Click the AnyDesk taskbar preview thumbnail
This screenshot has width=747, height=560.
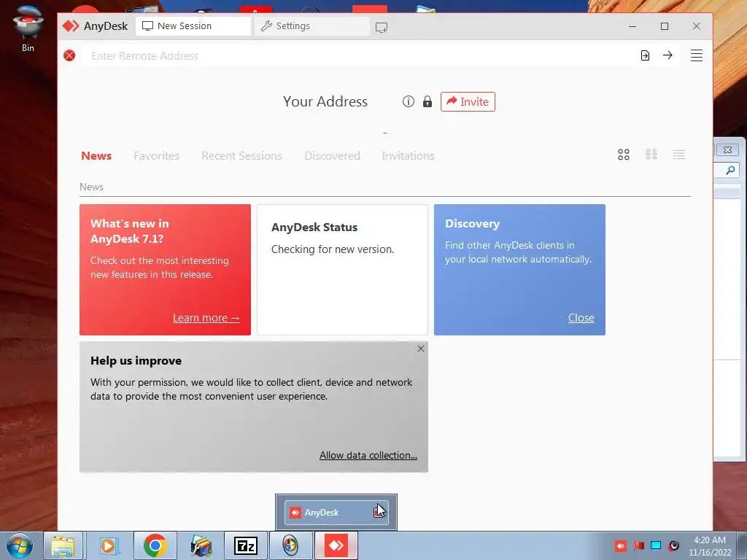click(336, 513)
